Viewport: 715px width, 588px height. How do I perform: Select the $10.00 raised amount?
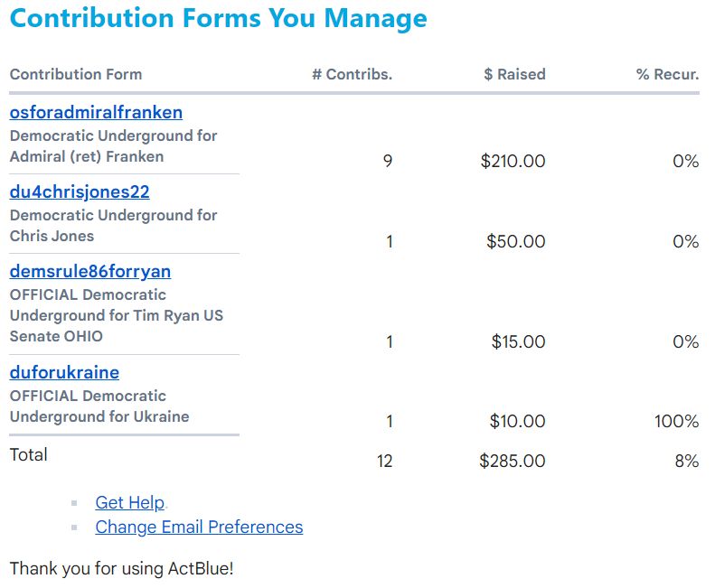[x=517, y=421]
